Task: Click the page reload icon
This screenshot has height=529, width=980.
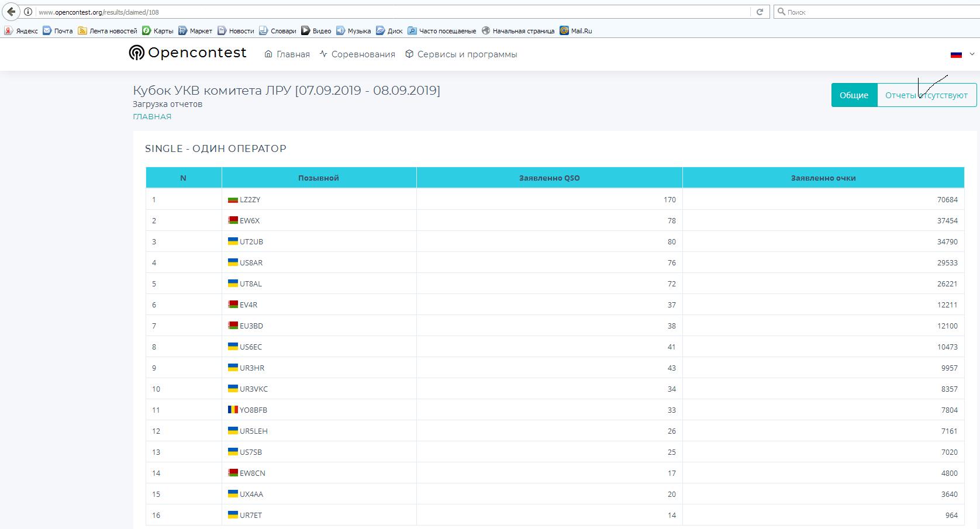Action: pyautogui.click(x=760, y=12)
